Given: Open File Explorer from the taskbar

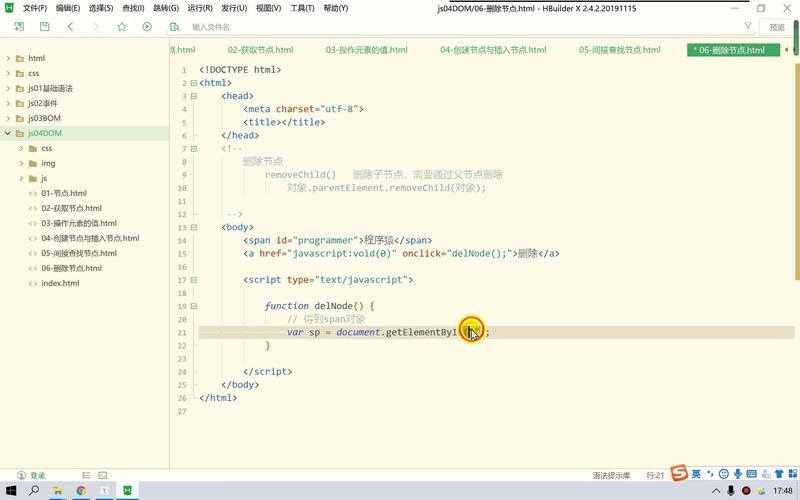Looking at the screenshot, I should [58, 491].
